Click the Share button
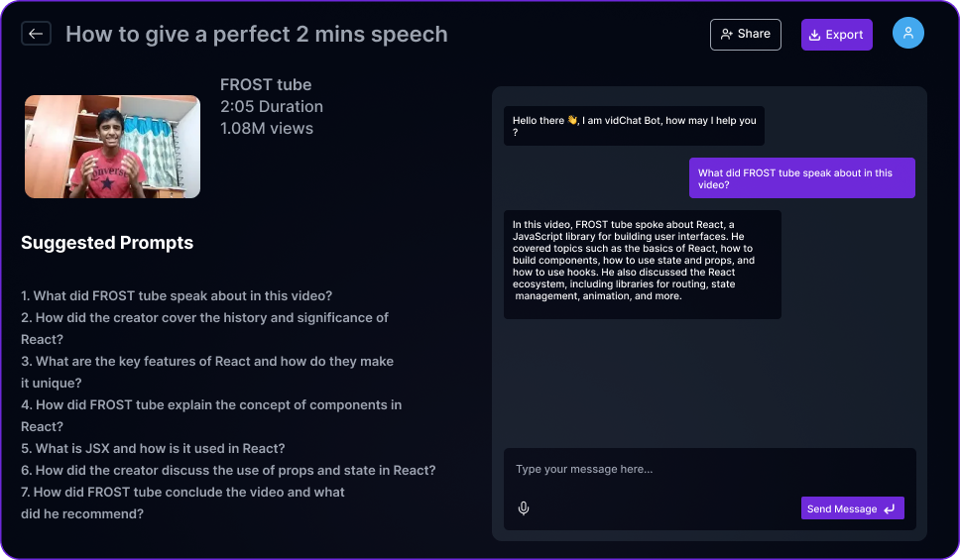The width and height of the screenshot is (960, 560). point(745,35)
